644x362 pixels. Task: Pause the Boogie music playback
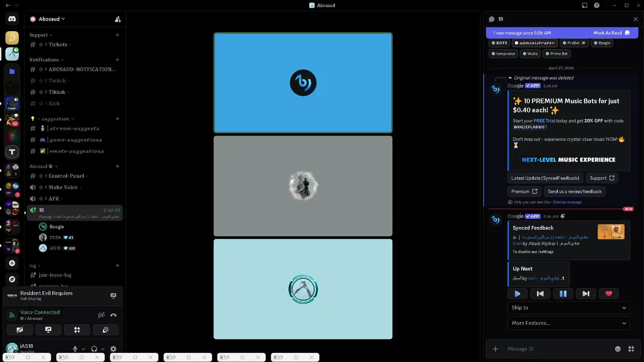[x=563, y=294]
